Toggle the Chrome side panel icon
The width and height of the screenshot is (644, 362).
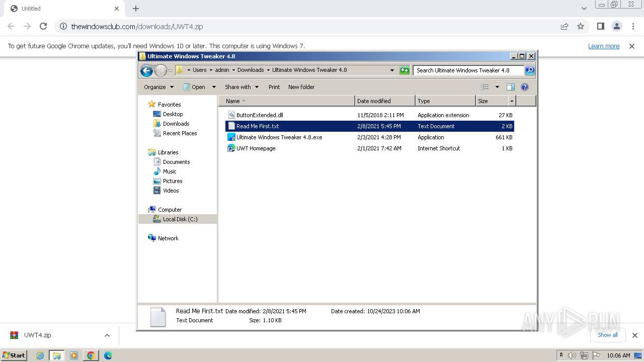[x=601, y=26]
